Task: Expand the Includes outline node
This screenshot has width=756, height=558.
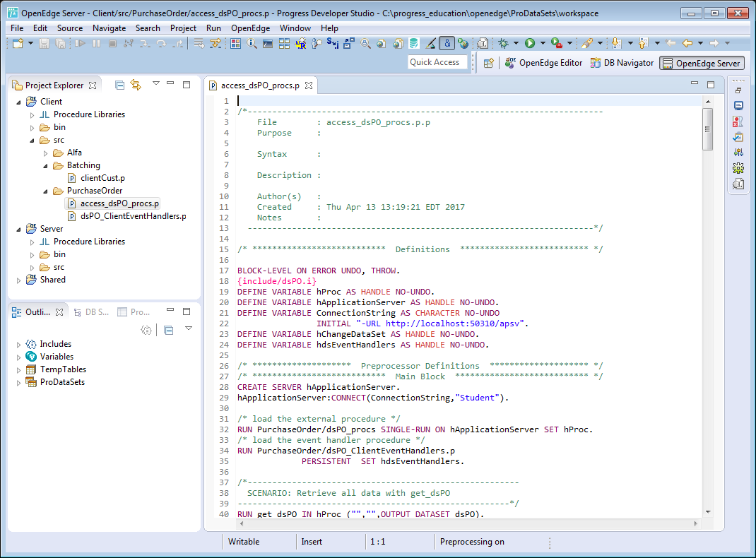Action: pos(19,345)
